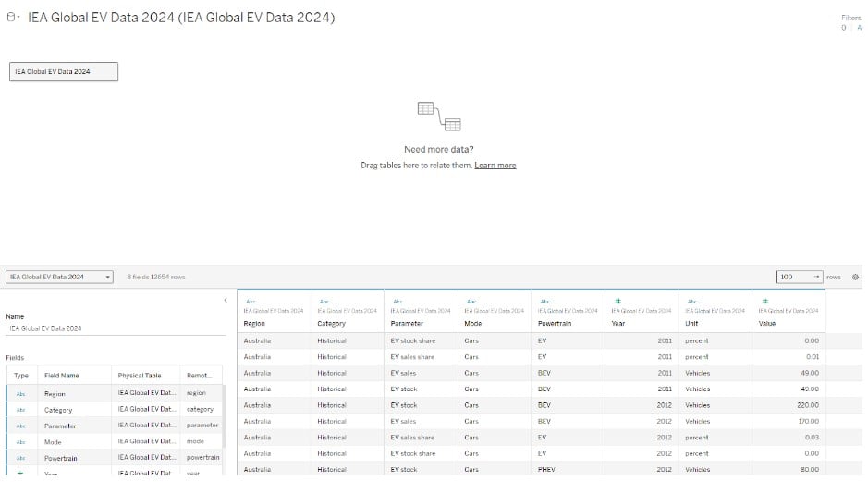Click the '8 fields 12654 rows' summary text
Image resolution: width=868 pixels, height=482 pixels.
156,277
